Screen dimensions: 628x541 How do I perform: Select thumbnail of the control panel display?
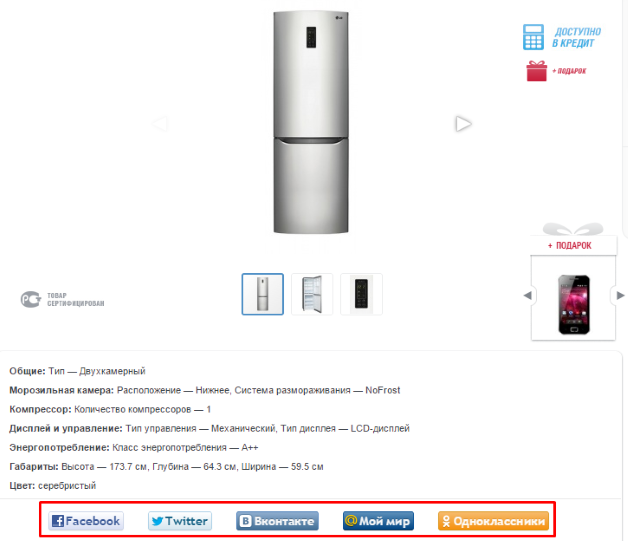[361, 294]
